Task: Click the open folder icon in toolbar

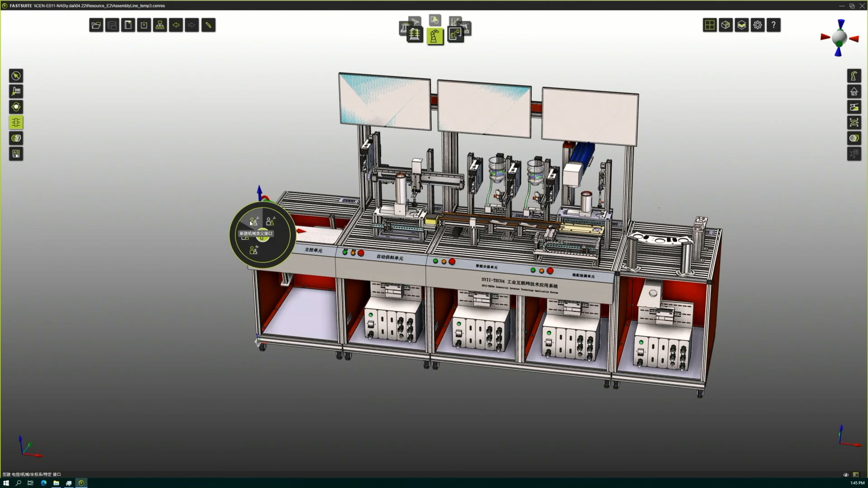Action: [96, 25]
